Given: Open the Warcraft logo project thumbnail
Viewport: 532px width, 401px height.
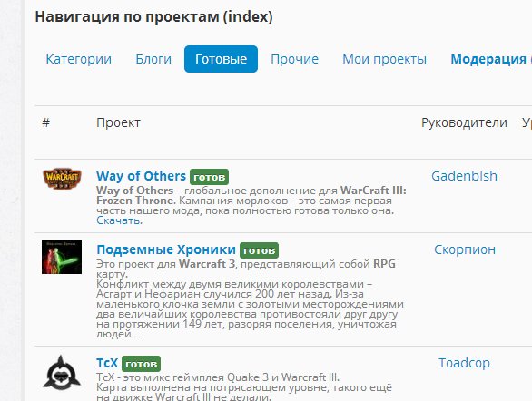Looking at the screenshot, I should point(62,178).
